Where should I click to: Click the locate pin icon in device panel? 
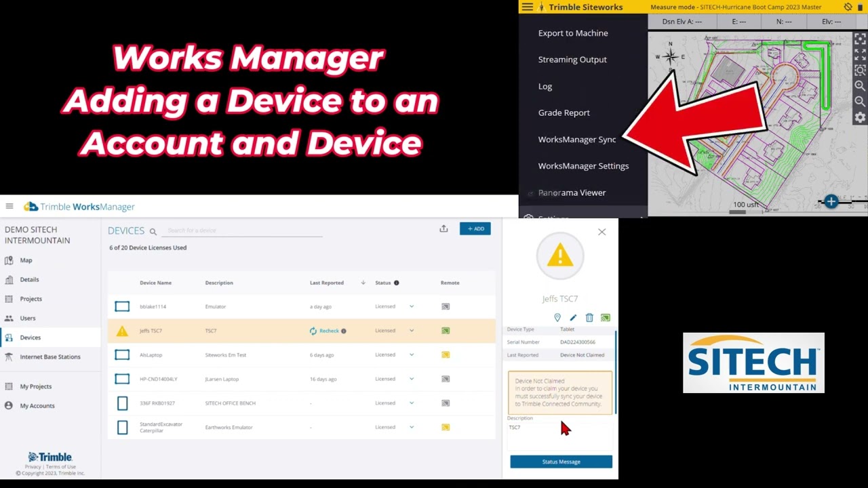tap(557, 317)
